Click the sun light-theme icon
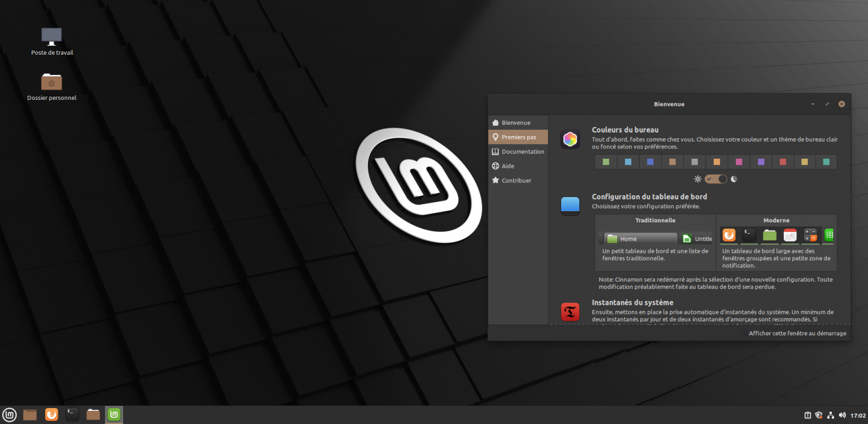This screenshot has width=868, height=424. (x=698, y=179)
